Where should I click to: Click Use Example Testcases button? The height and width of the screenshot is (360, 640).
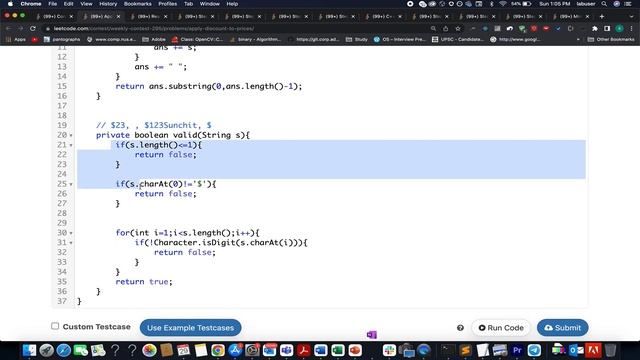(191, 328)
